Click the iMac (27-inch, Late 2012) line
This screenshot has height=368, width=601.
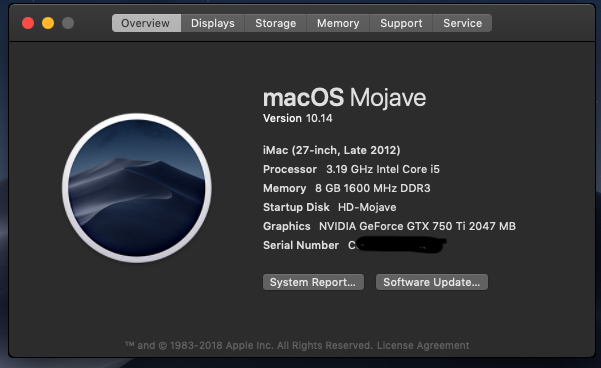tap(332, 150)
